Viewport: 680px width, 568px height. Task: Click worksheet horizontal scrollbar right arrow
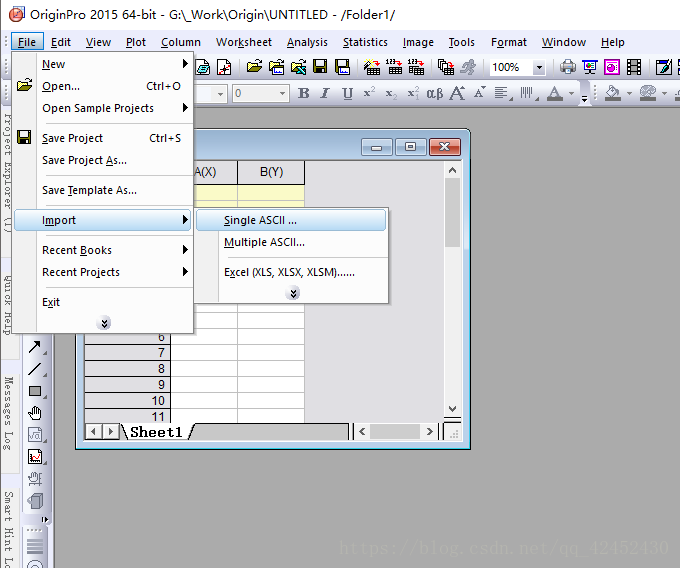click(429, 431)
